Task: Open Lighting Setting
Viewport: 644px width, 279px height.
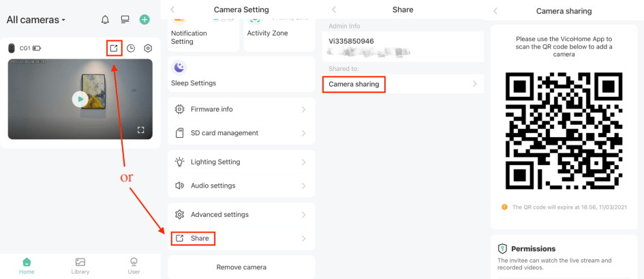Action: 241,162
